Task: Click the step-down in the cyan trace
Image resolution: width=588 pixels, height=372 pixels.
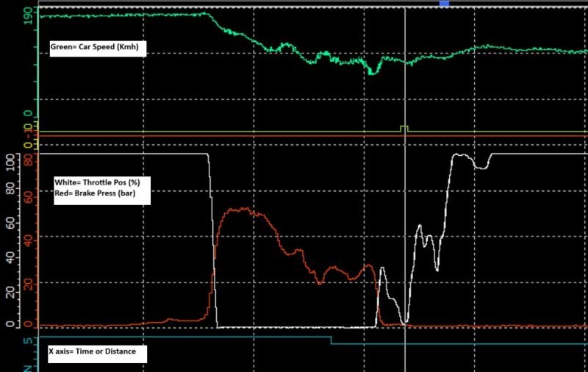Action: (x=331, y=340)
